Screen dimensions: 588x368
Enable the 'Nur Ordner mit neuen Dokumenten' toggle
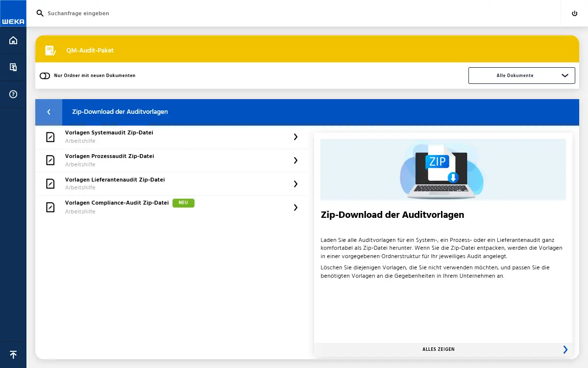[x=45, y=76]
